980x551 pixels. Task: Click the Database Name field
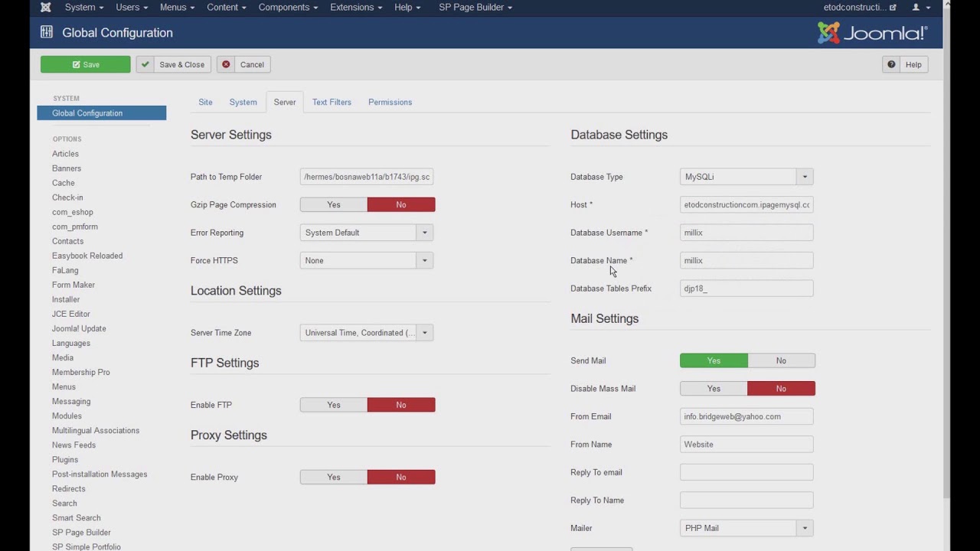point(746,260)
